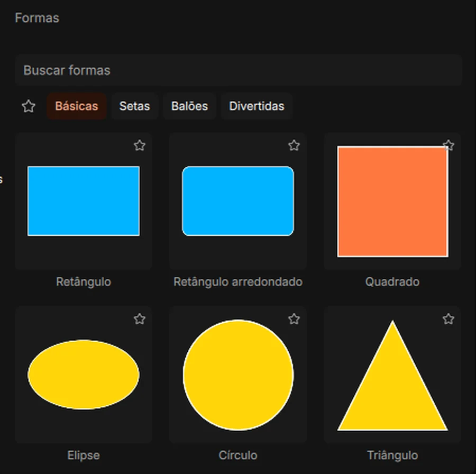Screen dimensions: 476x474
Task: Show the Divertidas shapes category
Action: (257, 106)
